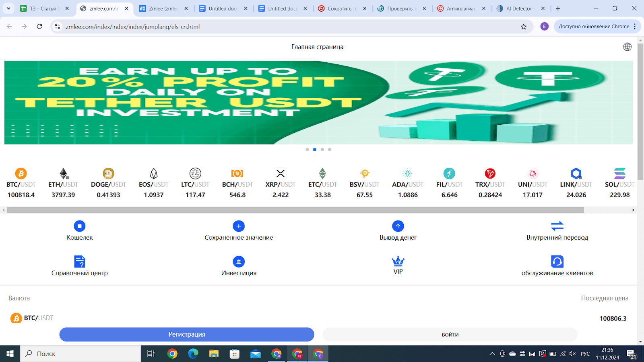The height and width of the screenshot is (362, 644).
Task: Expand hidden system tray icons chevron
Action: (492, 354)
